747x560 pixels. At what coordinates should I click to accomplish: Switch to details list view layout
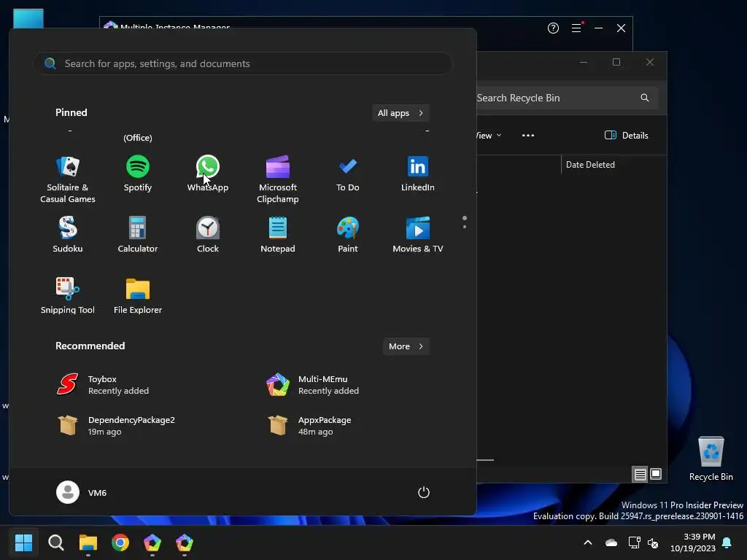(640, 474)
